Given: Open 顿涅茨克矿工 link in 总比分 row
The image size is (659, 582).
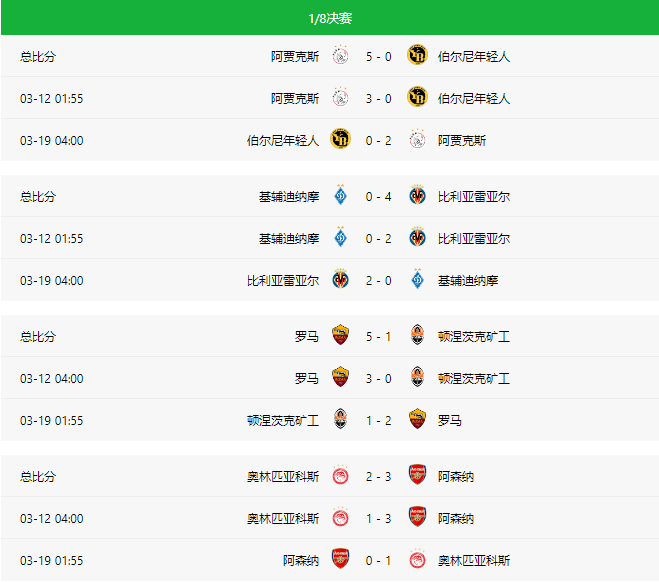Looking at the screenshot, I should click(474, 337).
